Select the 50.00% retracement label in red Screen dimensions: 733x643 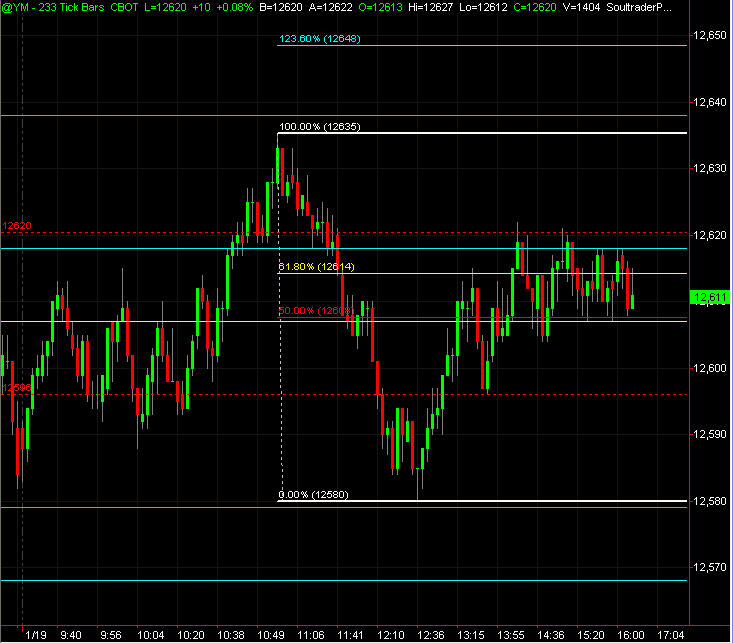[316, 311]
